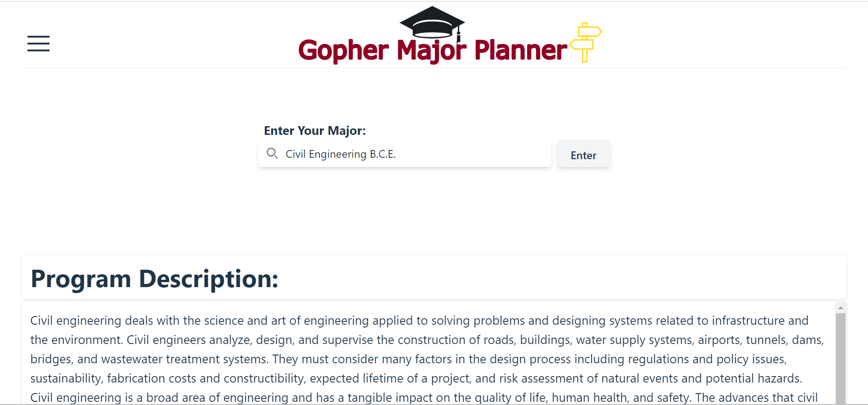The image size is (868, 405).
Task: Click the "Enter Your Major:" label
Action: tap(315, 131)
